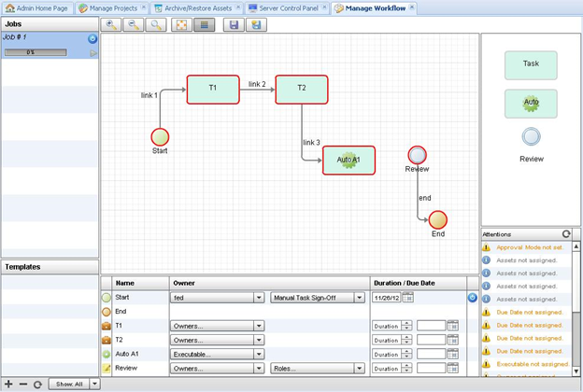This screenshot has width=583, height=392.
Task: Switch to Admin Home Page tab
Action: [x=36, y=8]
